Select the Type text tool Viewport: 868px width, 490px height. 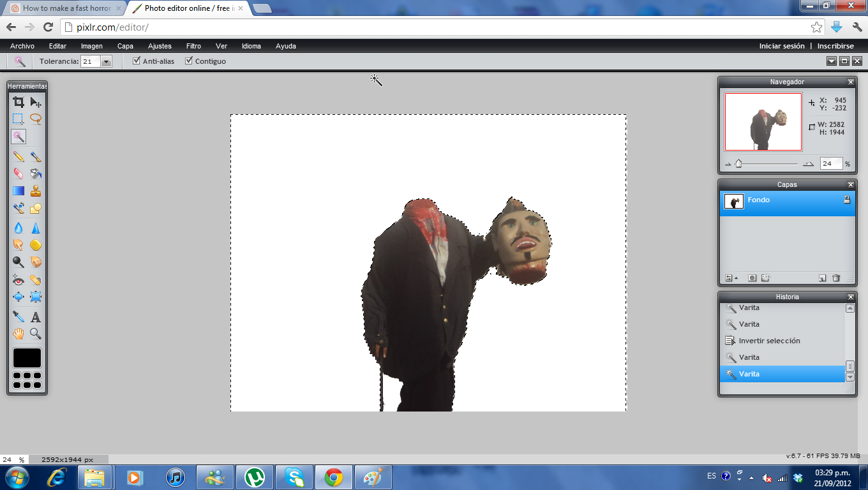(x=36, y=316)
